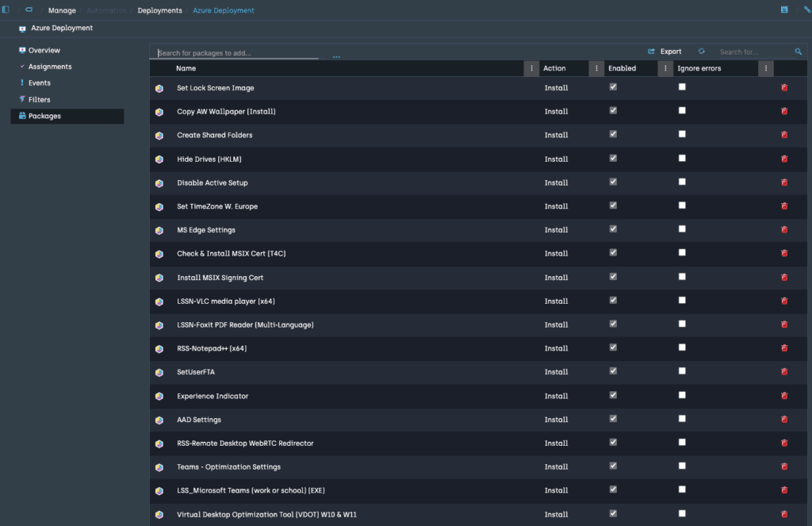This screenshot has height=526, width=812.
Task: Enable Ignore errors for Create Shared Folders
Action: click(x=682, y=134)
